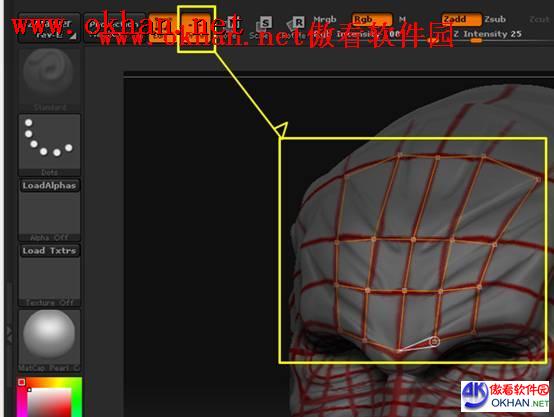Open the Alpha Off selector
The width and height of the screenshot is (554, 417).
pyautogui.click(x=49, y=216)
